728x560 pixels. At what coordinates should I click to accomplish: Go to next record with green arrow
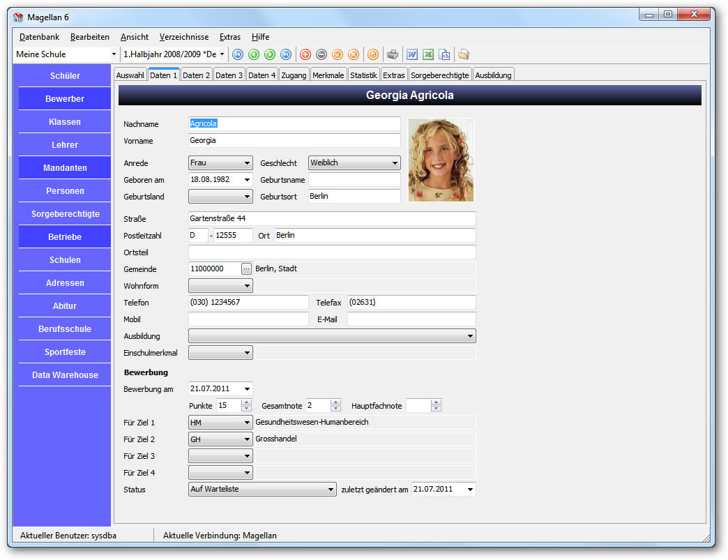270,54
